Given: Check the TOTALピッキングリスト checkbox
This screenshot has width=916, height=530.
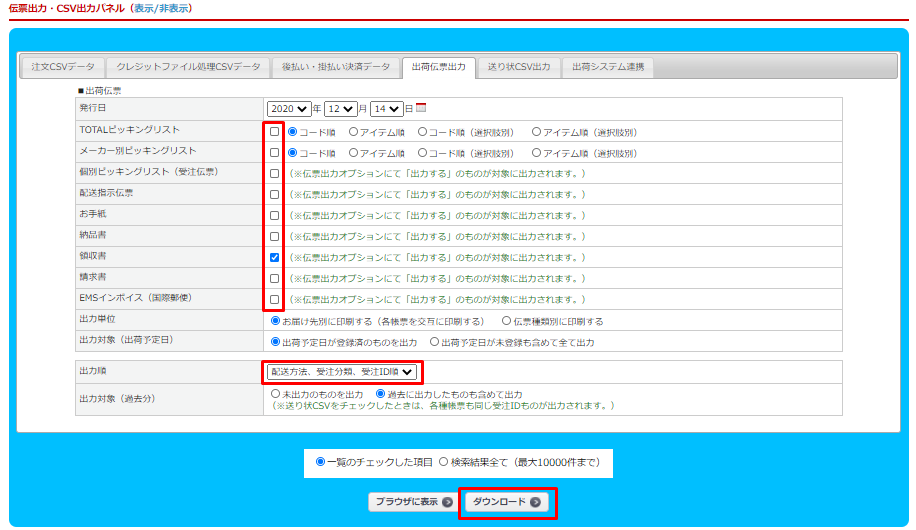Looking at the screenshot, I should coord(274,132).
